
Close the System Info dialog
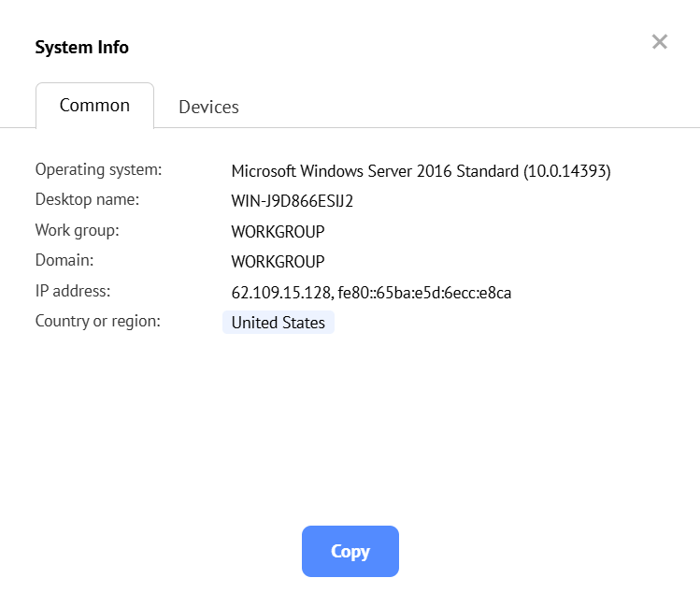click(660, 41)
